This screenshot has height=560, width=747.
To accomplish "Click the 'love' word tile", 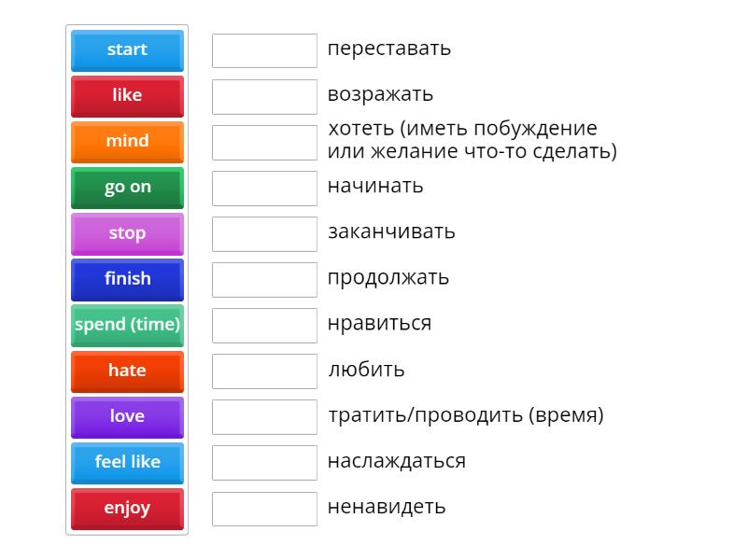I will click(127, 417).
